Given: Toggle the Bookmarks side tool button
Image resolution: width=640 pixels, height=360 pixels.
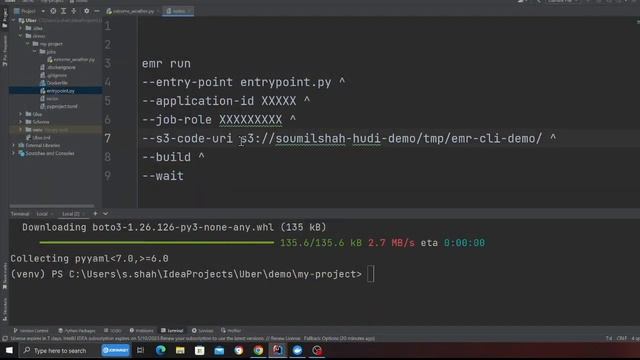Looking at the screenshot, I should point(4,276).
